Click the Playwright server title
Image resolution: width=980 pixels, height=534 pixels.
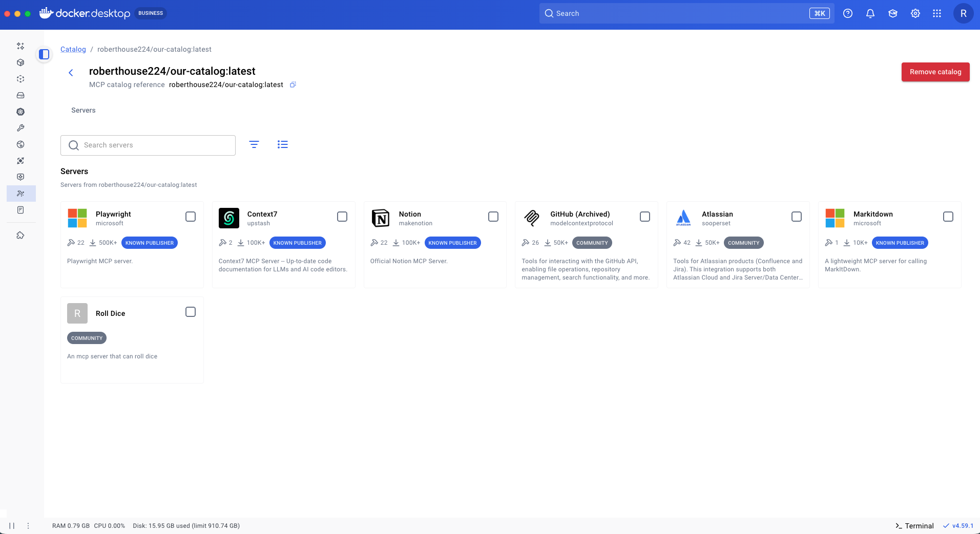113,214
